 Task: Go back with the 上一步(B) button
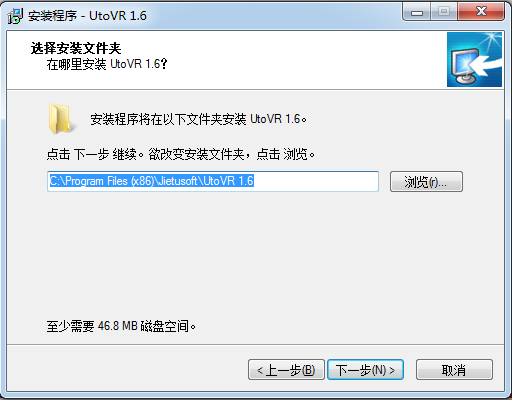point(286,370)
